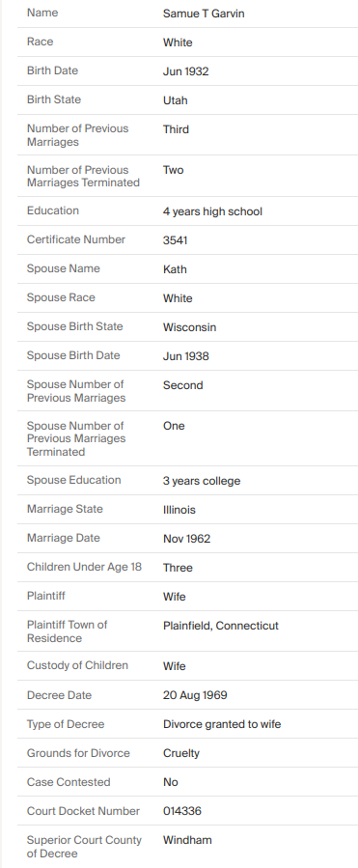Click Decree Date 20 Aug 1969

point(195,695)
